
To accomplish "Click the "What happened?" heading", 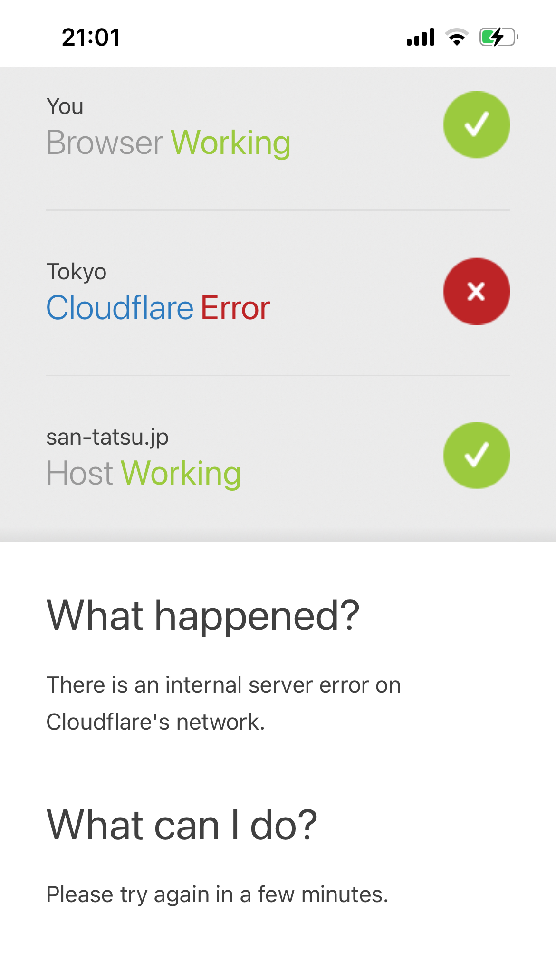I will click(x=203, y=616).
